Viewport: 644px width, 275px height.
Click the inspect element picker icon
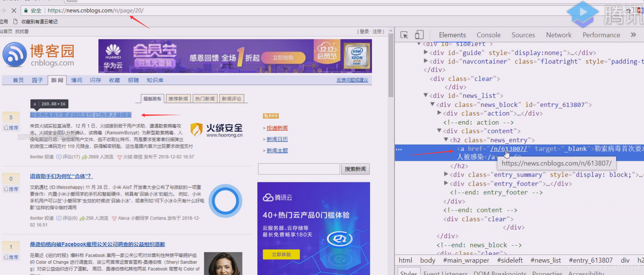click(404, 35)
